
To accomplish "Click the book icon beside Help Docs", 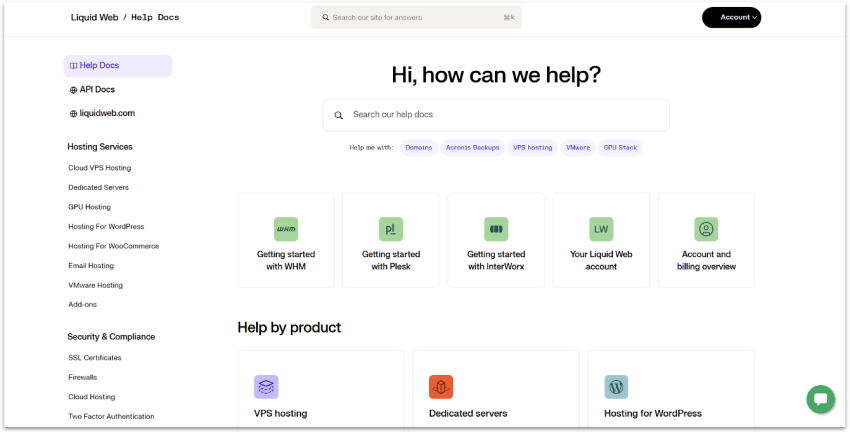I will tap(73, 66).
